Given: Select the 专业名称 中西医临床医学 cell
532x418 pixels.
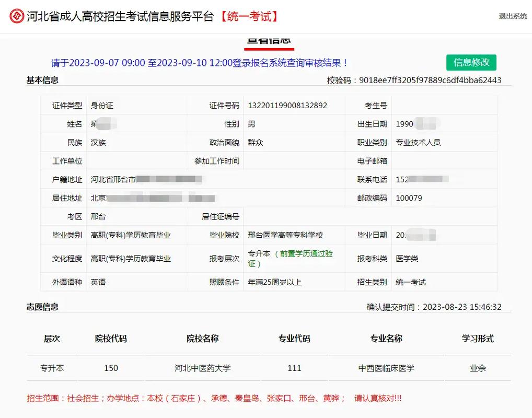Looking at the screenshot, I should 386,368.
